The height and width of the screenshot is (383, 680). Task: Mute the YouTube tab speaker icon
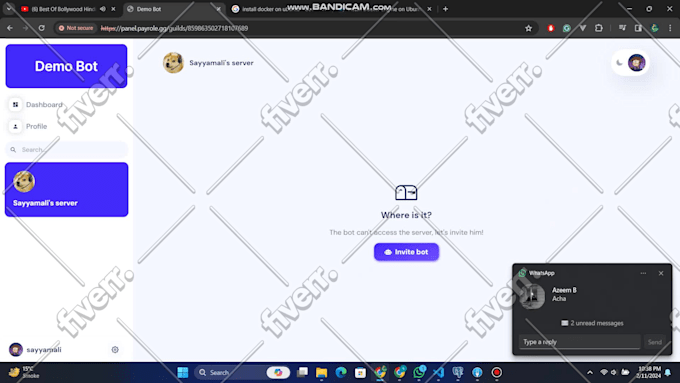click(103, 9)
